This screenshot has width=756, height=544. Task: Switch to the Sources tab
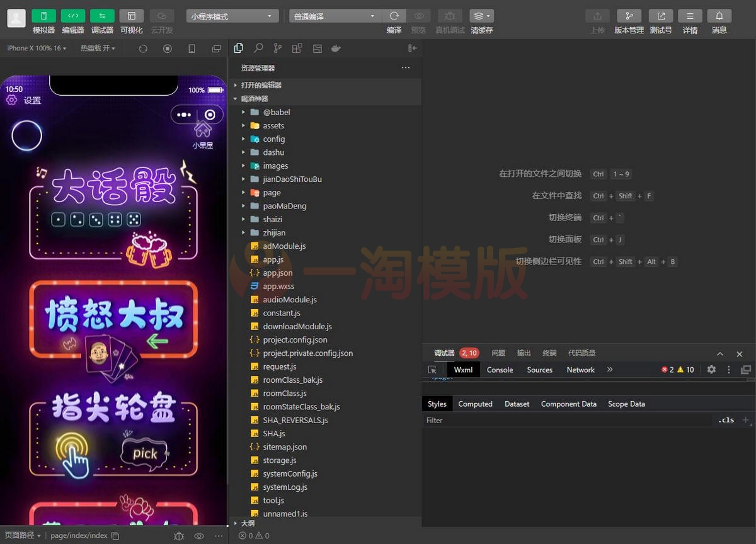[x=539, y=370]
